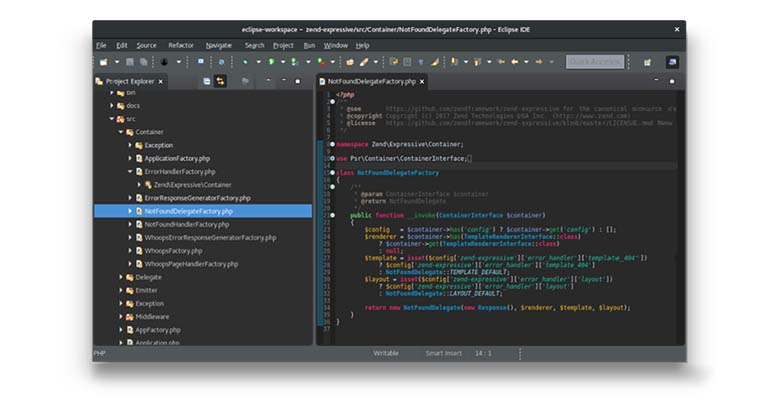Click the green Run button icon

[271, 62]
